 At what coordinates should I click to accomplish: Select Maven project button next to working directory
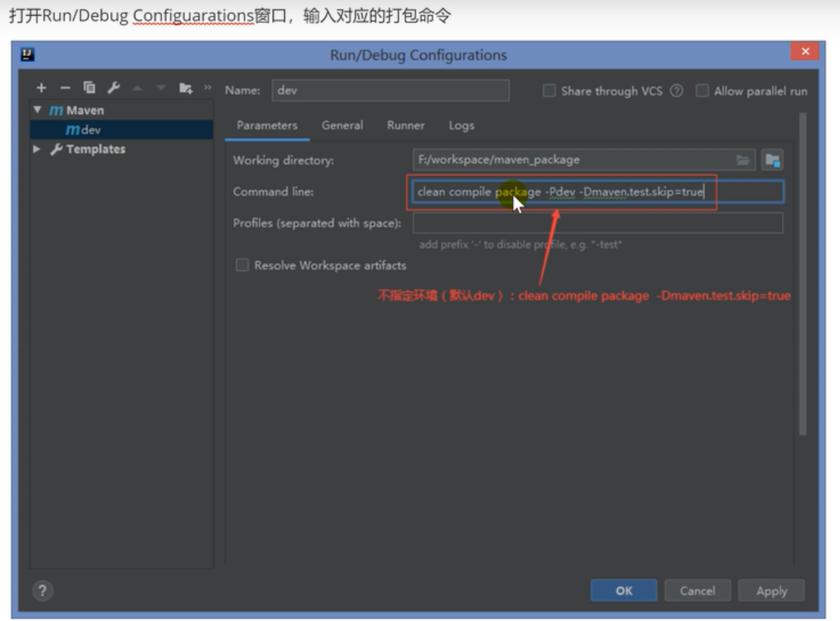772,160
